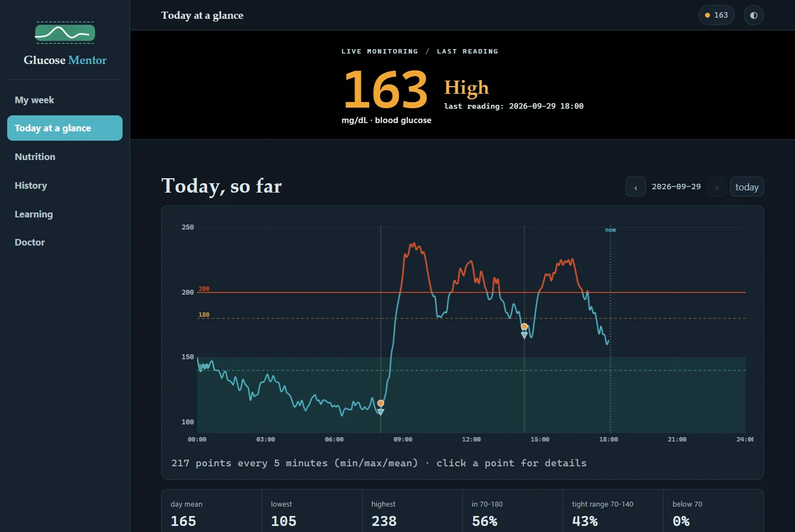Click the in 70-180 56% card
The image size is (795, 532).
[x=512, y=511]
